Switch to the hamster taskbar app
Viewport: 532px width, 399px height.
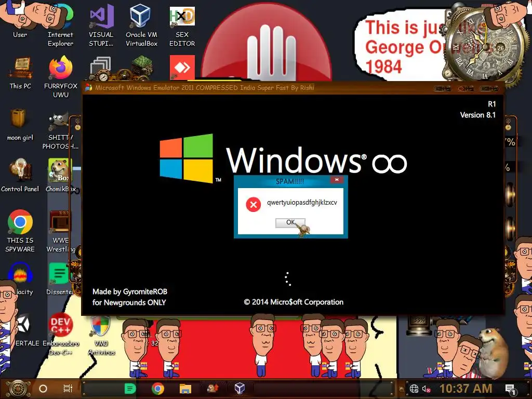click(212, 388)
